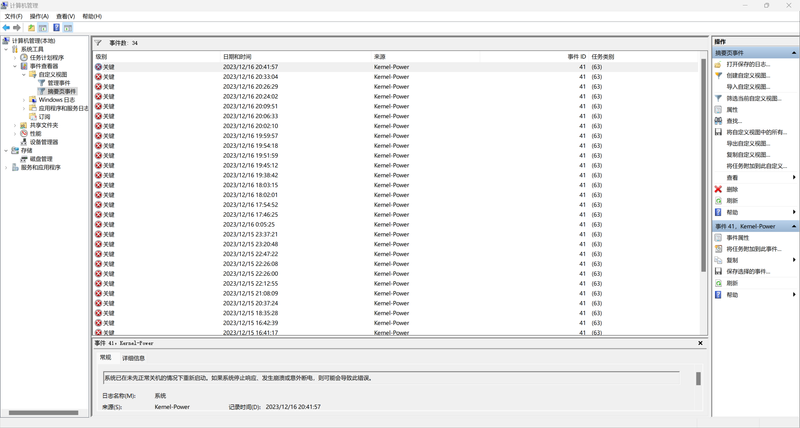Click the Back arrow toolbar icon
The height and width of the screenshot is (428, 800).
(x=7, y=28)
